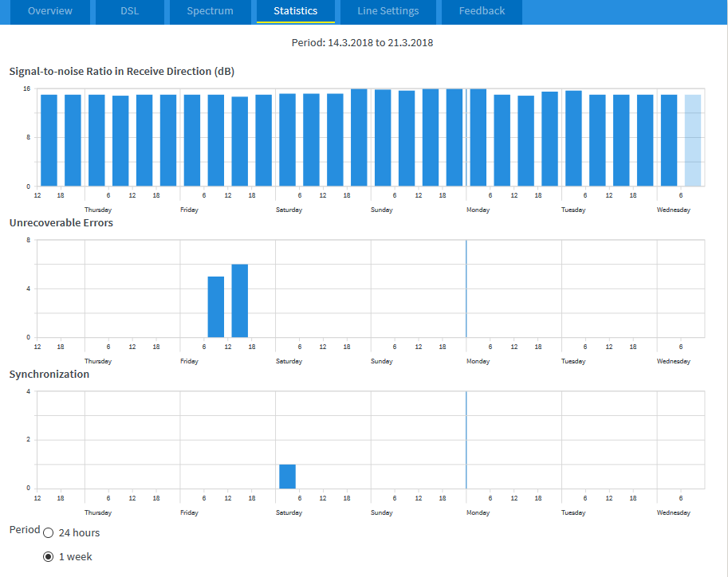The height and width of the screenshot is (577, 728).
Task: Click the Signal-to-noise Ratio chart heading
Action: pos(121,72)
